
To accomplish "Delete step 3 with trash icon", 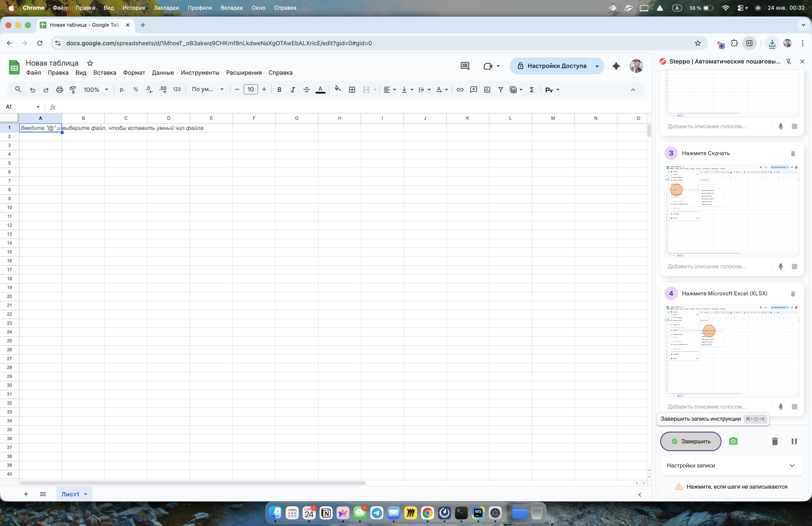I will [x=793, y=154].
